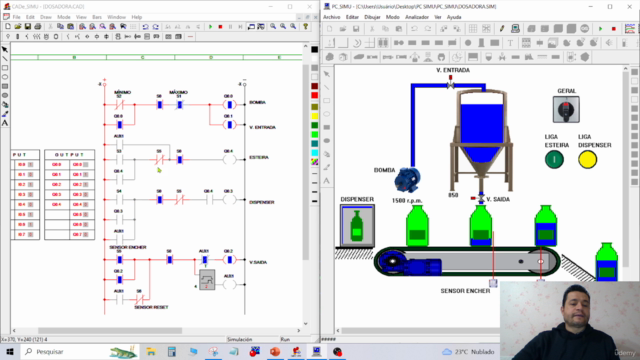This screenshot has height=360, width=640.
Task: Click the DISPENSER bottle box
Action: 357,226
